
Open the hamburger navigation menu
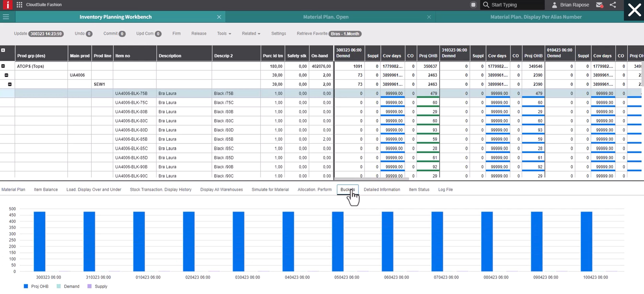coord(6,17)
